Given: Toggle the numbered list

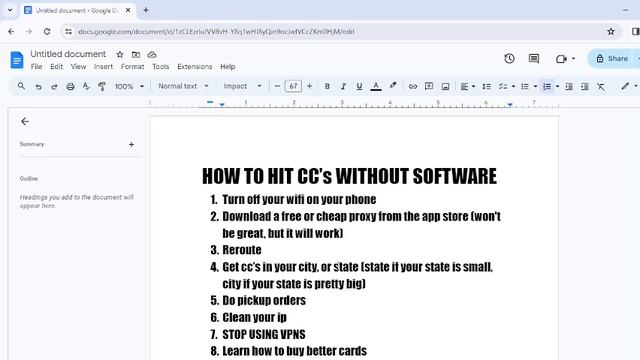Looking at the screenshot, I should 547,87.
